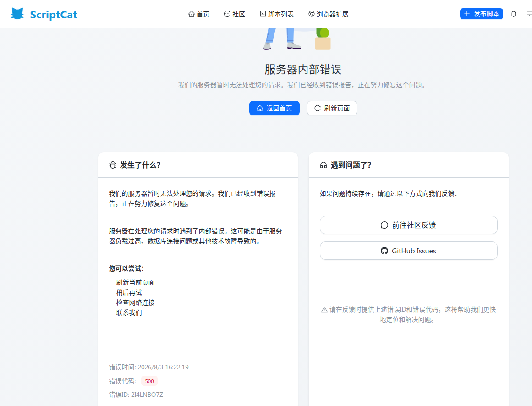This screenshot has width=532, height=406.
Task: Click the 发布脚本 publish script button
Action: point(482,14)
